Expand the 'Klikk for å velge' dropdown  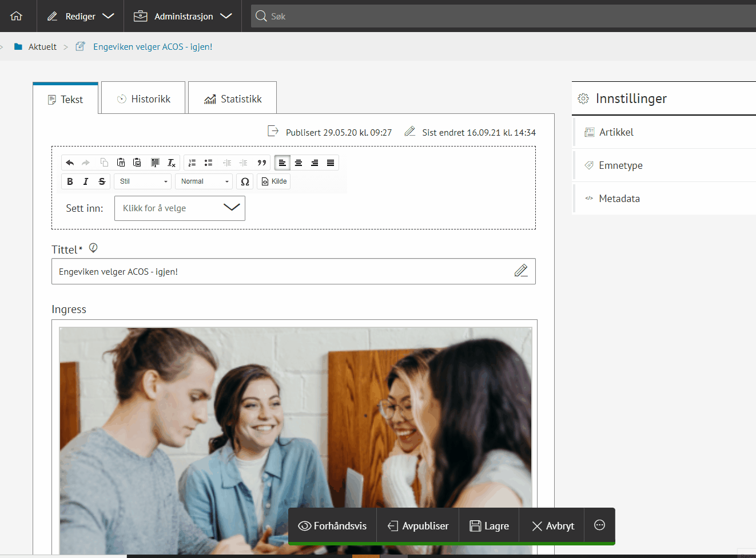(x=180, y=208)
